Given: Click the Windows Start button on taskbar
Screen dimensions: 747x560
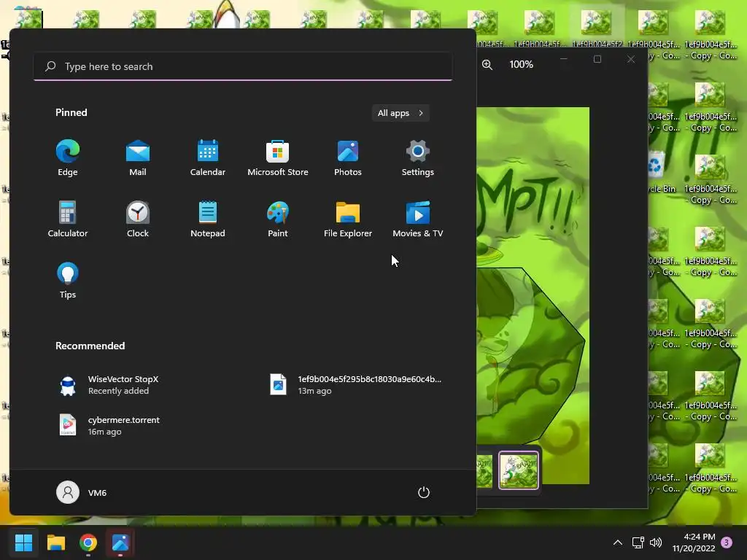Looking at the screenshot, I should (x=23, y=542).
